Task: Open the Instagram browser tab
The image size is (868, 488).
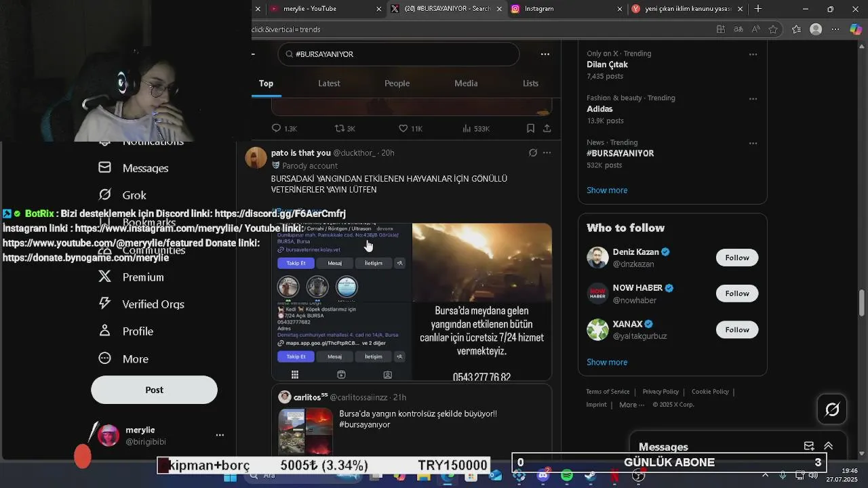Action: click(566, 9)
